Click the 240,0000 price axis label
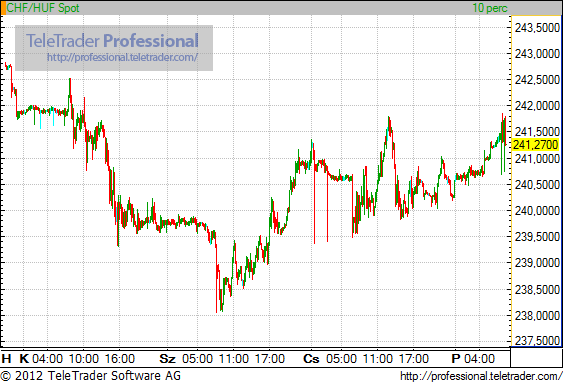The image size is (563, 385). [537, 210]
